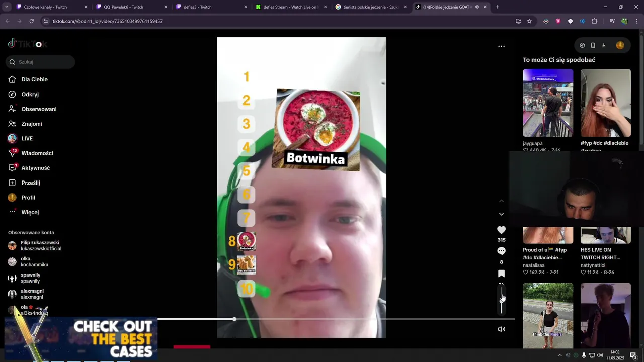This screenshot has width=644, height=362.
Task: Switch to Czołowe kanały - Twitch tab
Action: [52, 7]
